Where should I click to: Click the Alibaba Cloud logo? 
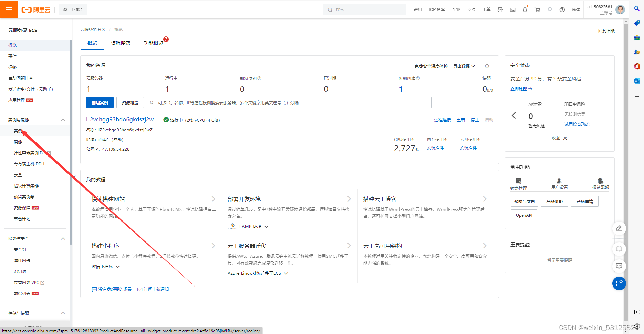coord(36,10)
